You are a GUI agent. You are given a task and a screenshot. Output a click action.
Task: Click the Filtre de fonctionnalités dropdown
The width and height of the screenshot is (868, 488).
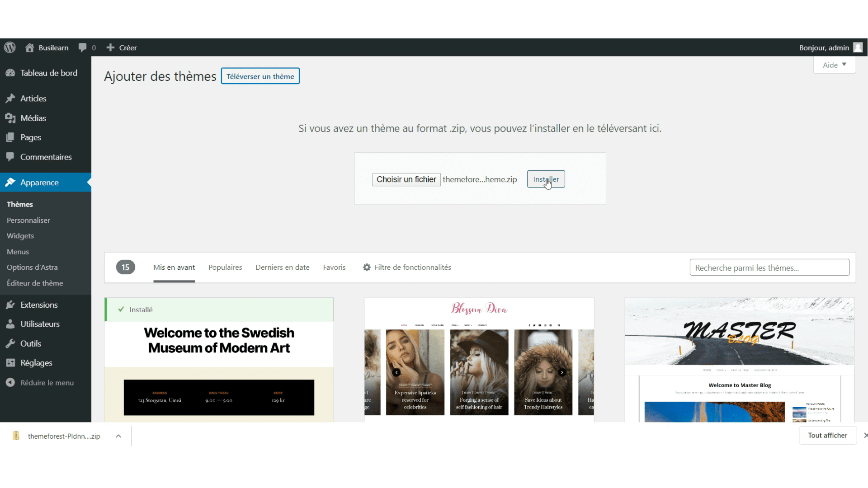coord(406,267)
